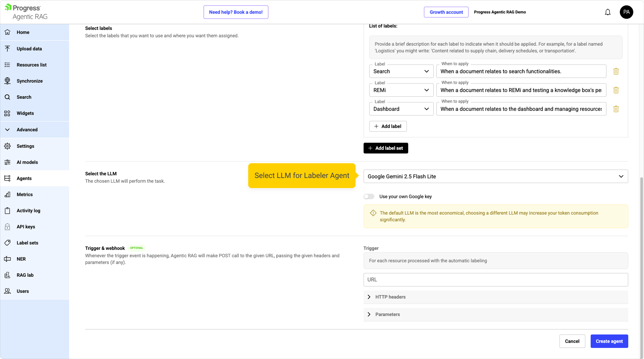
Task: Click the RAG lab sidebar icon
Action: tap(7, 275)
